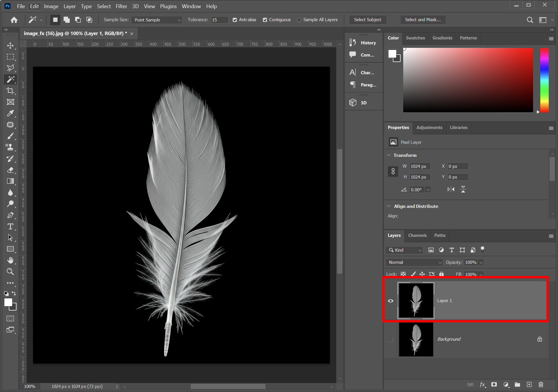Open the Filter menu
The width and height of the screenshot is (558, 392).
[121, 6]
